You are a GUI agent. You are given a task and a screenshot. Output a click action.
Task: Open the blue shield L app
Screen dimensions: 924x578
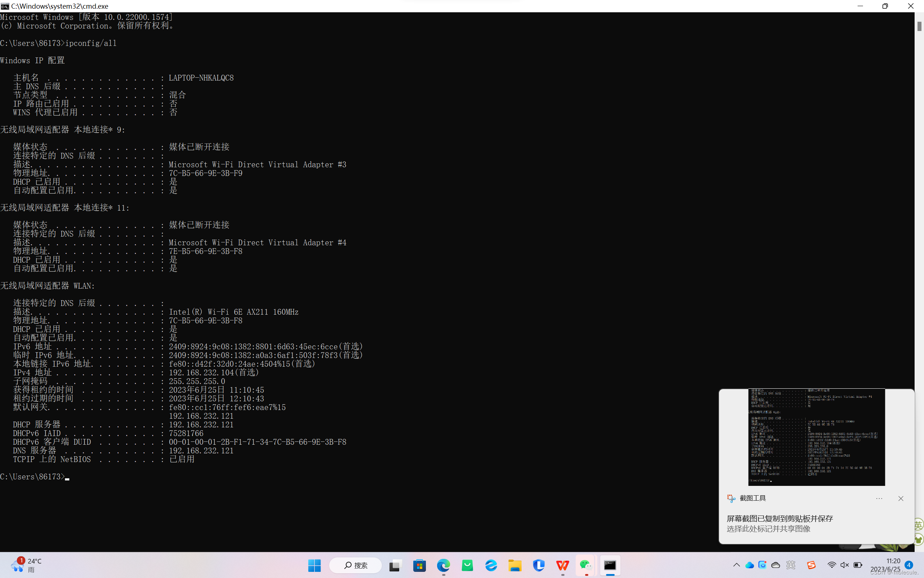(539, 565)
